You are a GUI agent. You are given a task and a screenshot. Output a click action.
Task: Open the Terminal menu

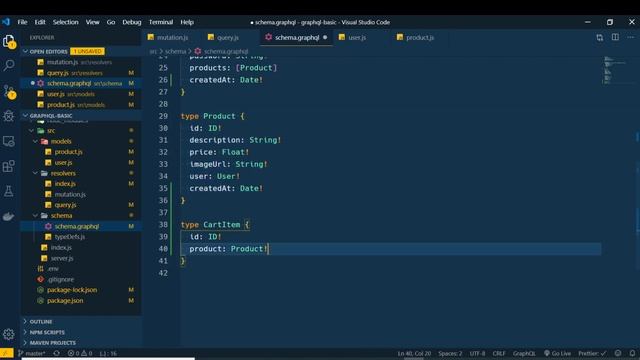coord(161,22)
